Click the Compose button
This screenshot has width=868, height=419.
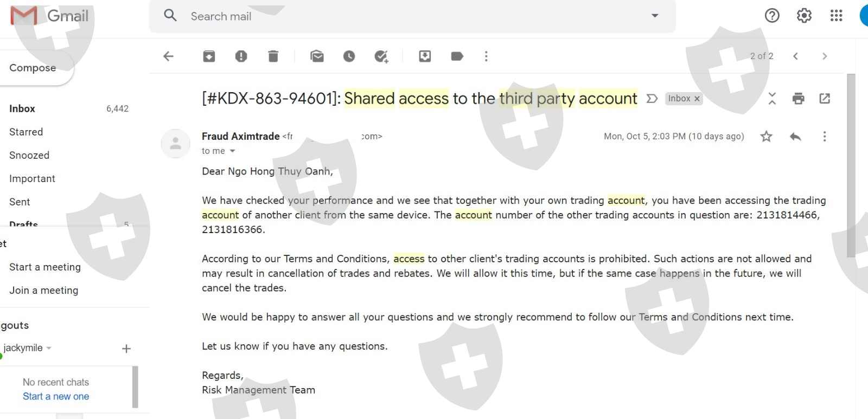click(x=33, y=68)
